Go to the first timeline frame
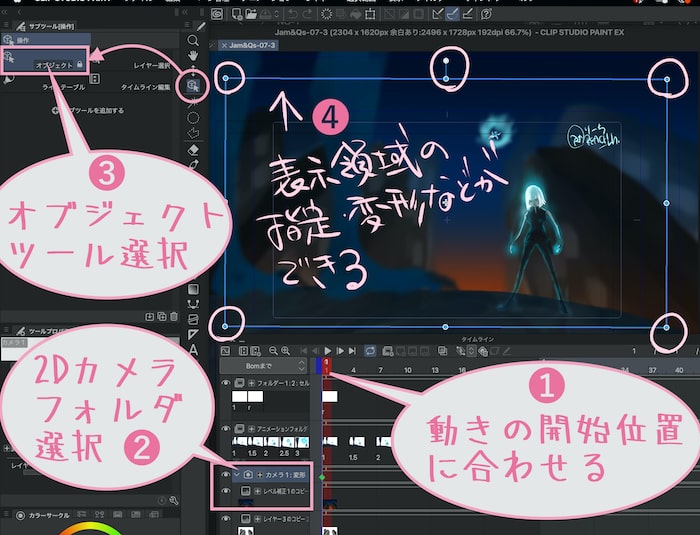 click(304, 351)
